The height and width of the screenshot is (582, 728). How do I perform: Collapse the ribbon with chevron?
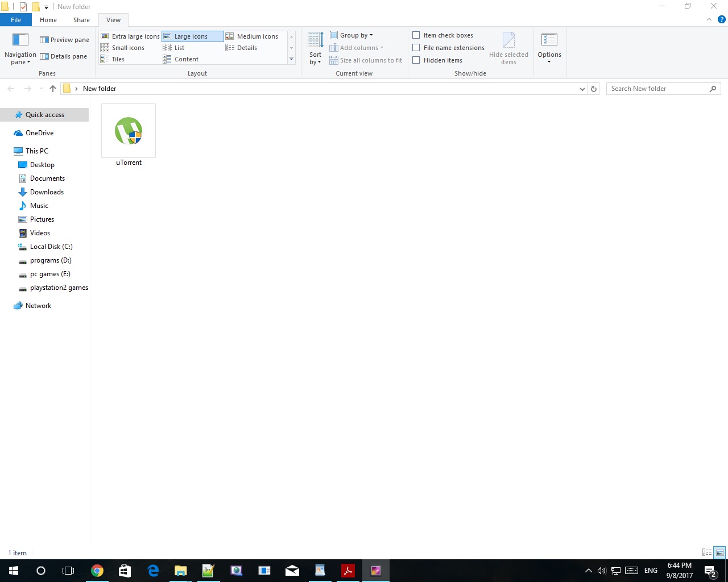(x=709, y=19)
